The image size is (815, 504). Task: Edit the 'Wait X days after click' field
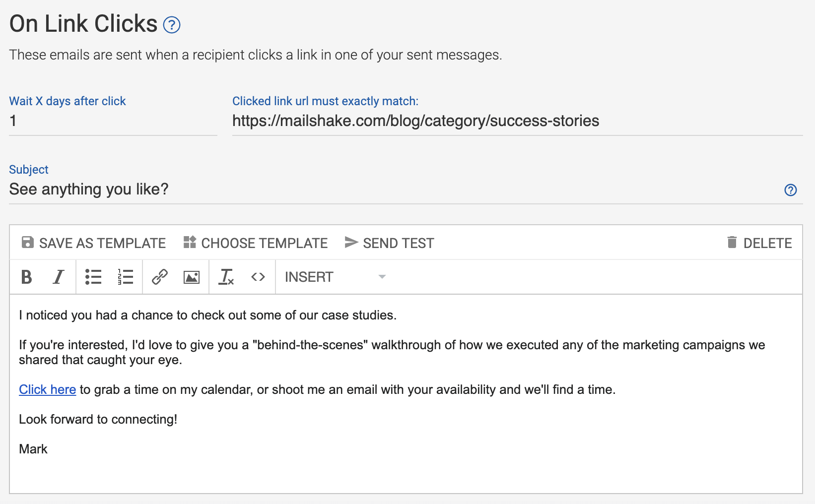tap(113, 121)
